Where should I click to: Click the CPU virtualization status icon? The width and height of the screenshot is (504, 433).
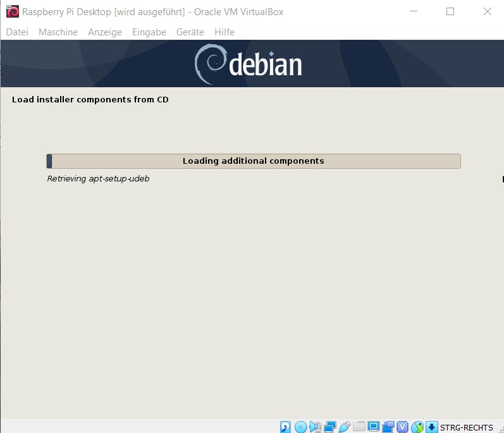[402, 427]
